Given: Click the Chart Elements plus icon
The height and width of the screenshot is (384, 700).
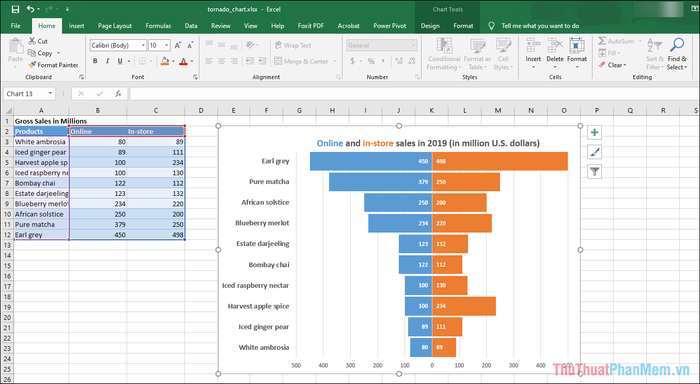Looking at the screenshot, I should coord(594,133).
